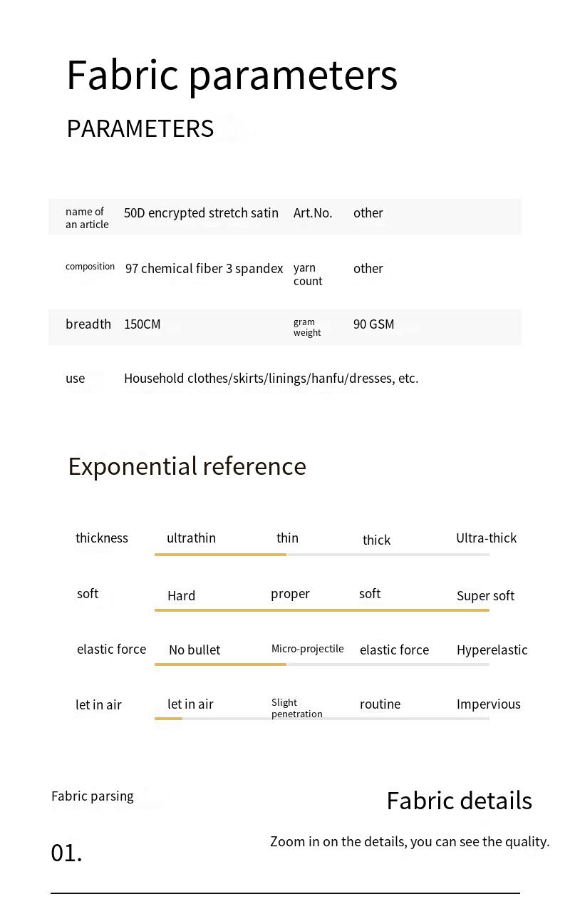Screen dimensions: 570x924
Task: Click the softness rating bar
Action: (321, 610)
